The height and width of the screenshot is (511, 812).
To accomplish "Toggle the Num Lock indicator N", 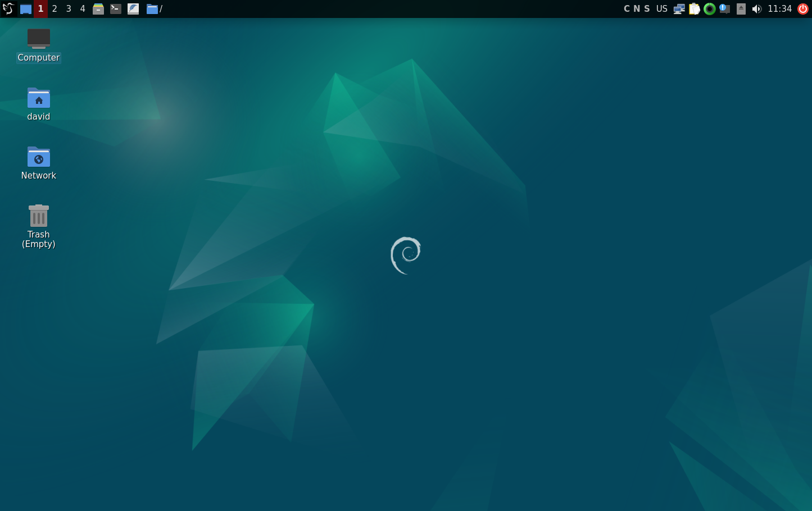I will [637, 8].
